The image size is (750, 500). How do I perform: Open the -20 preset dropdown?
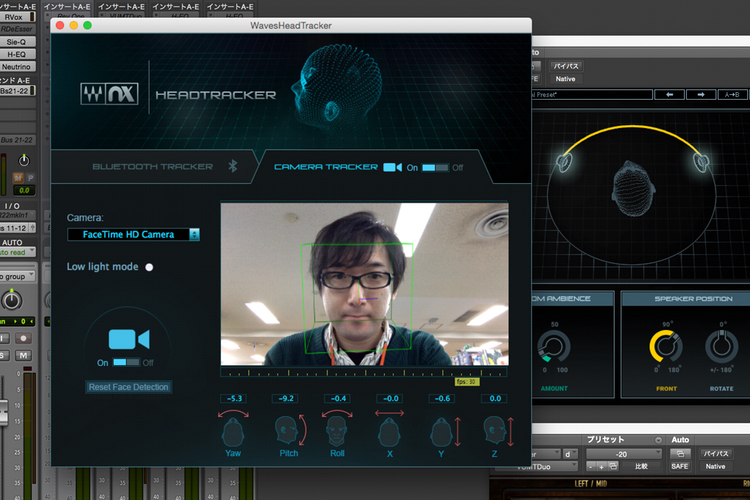click(x=624, y=454)
